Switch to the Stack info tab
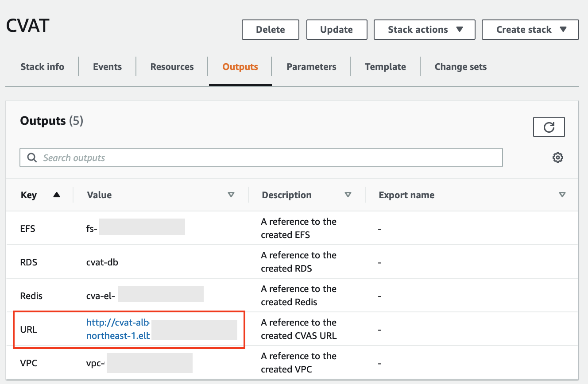The width and height of the screenshot is (588, 384). [x=42, y=67]
